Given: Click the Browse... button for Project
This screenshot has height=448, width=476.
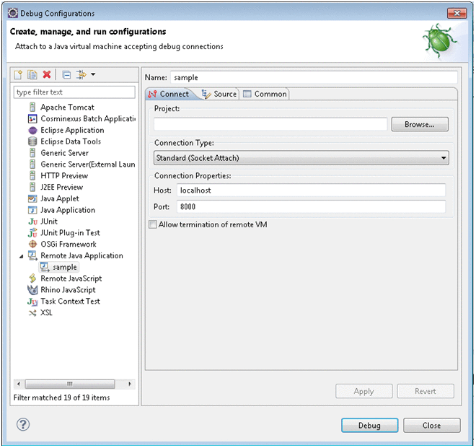Looking at the screenshot, I should 420,124.
